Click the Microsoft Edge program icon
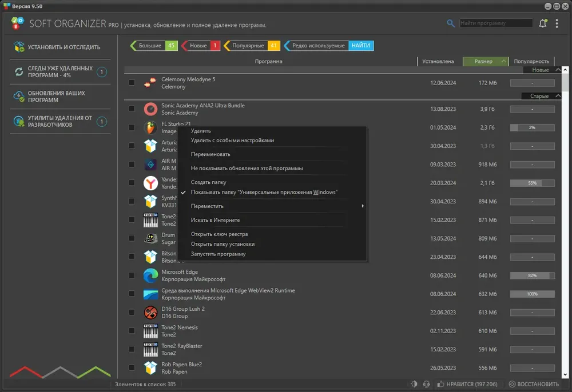The height and width of the screenshot is (392, 572). (150, 275)
